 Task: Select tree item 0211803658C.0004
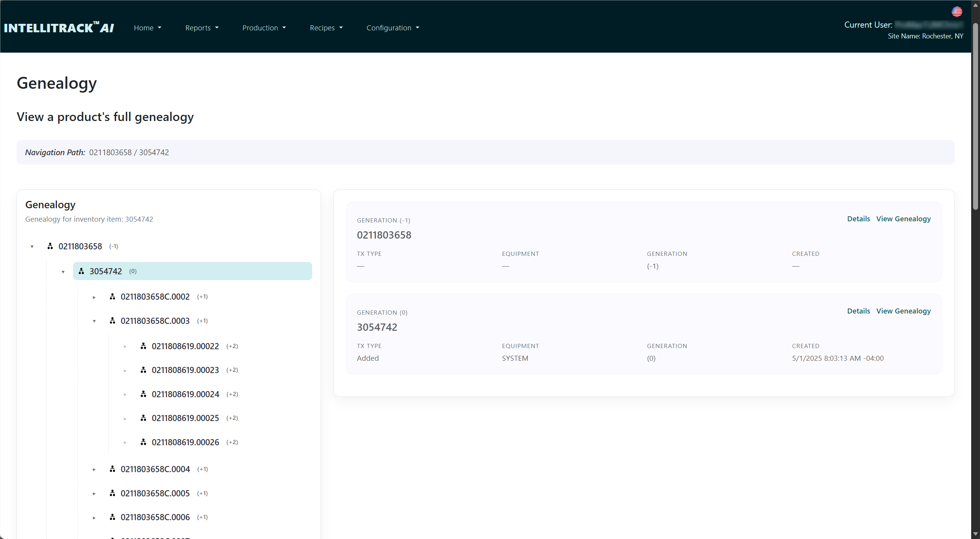[x=155, y=469]
